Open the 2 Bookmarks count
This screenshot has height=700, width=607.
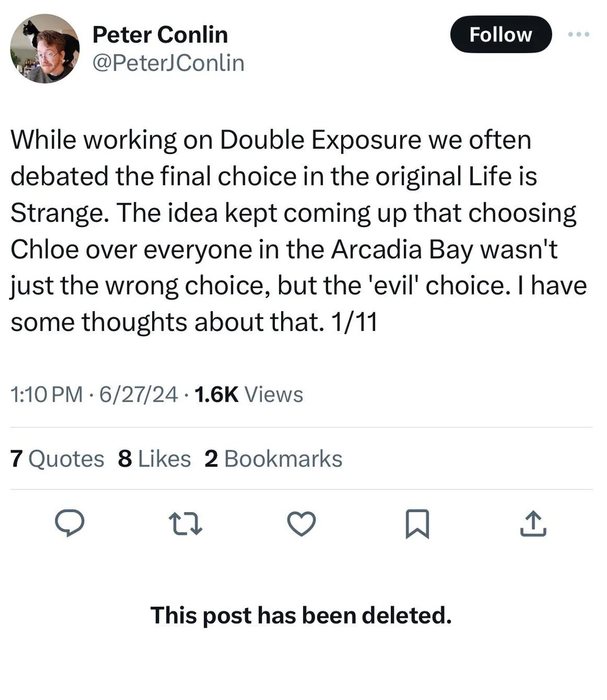273,459
